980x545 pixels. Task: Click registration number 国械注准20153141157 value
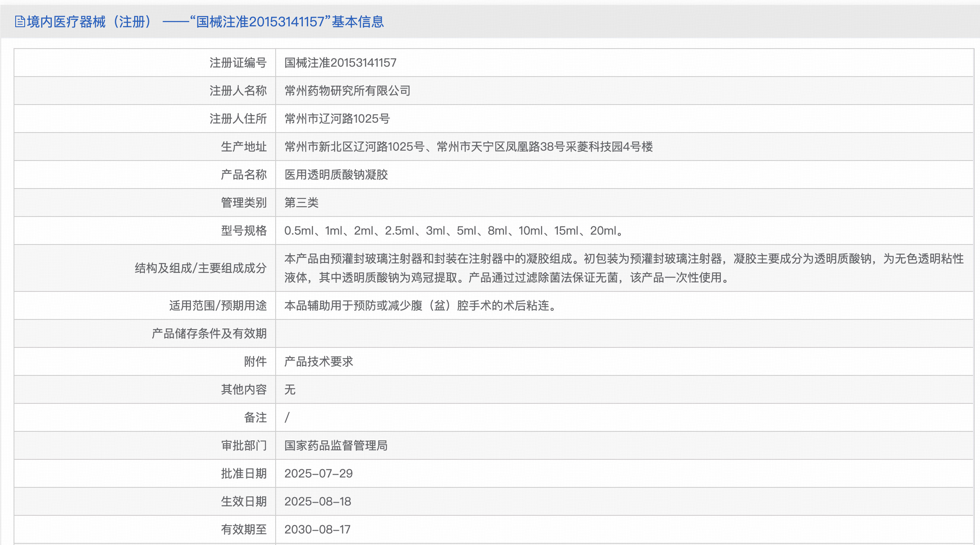(340, 63)
